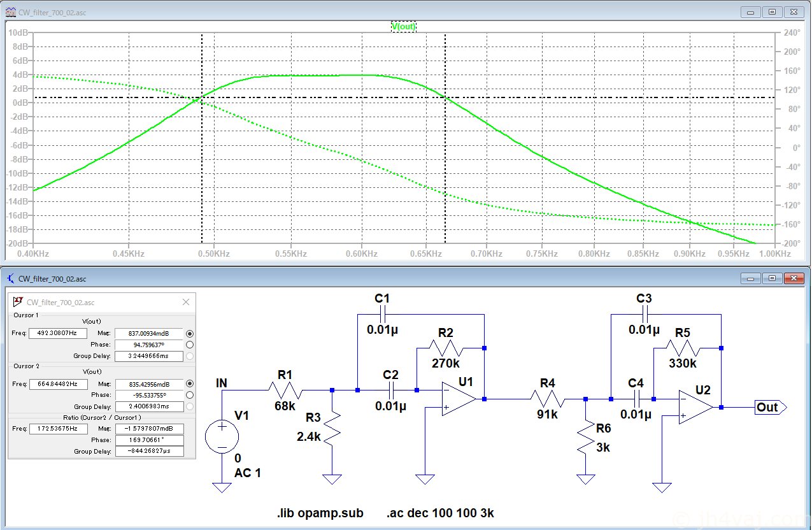812x530 pixels.
Task: Click Ratio Group Delay -844.26827µs field
Action: click(148, 451)
